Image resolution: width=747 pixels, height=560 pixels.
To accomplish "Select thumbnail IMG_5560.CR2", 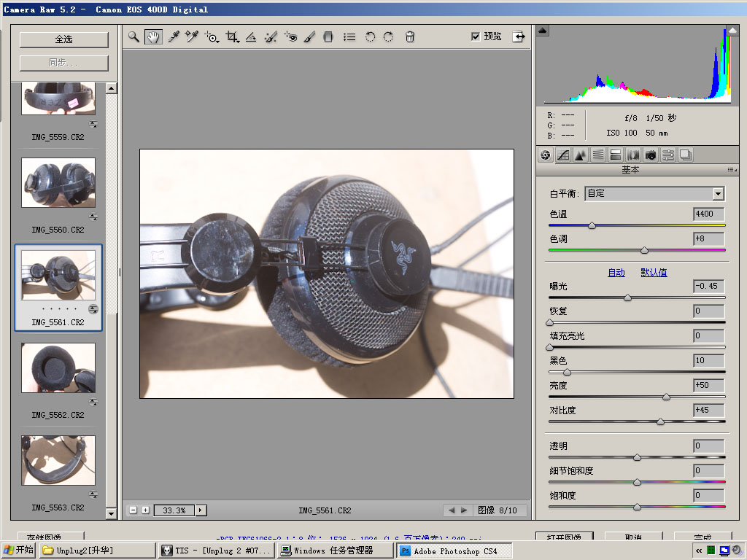I will coord(58,182).
